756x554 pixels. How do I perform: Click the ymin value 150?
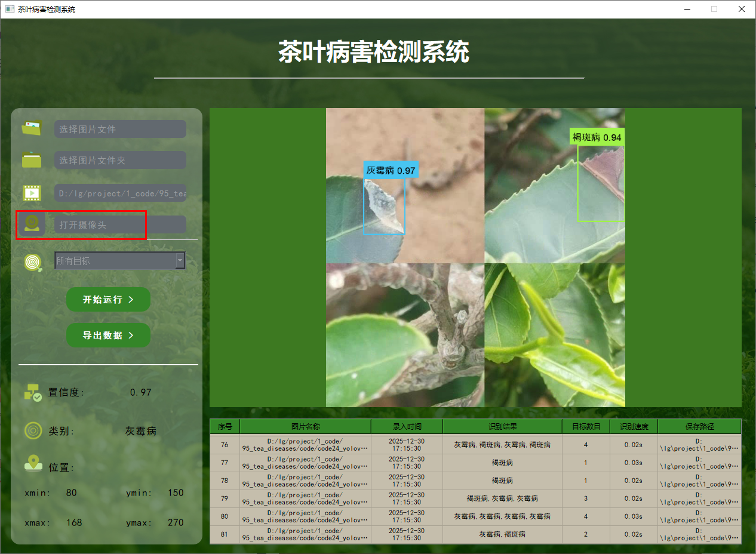tap(176, 493)
